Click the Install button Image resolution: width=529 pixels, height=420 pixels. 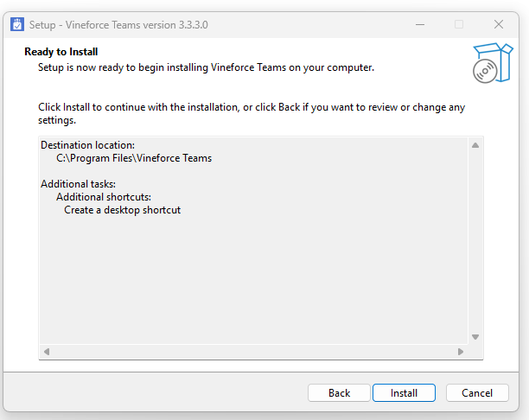coord(404,393)
